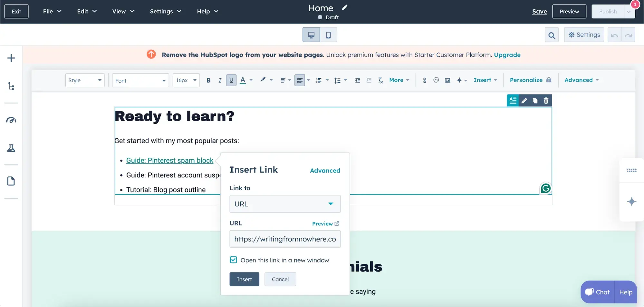Click the Grammarly icon
This screenshot has height=307, width=644.
point(546,188)
